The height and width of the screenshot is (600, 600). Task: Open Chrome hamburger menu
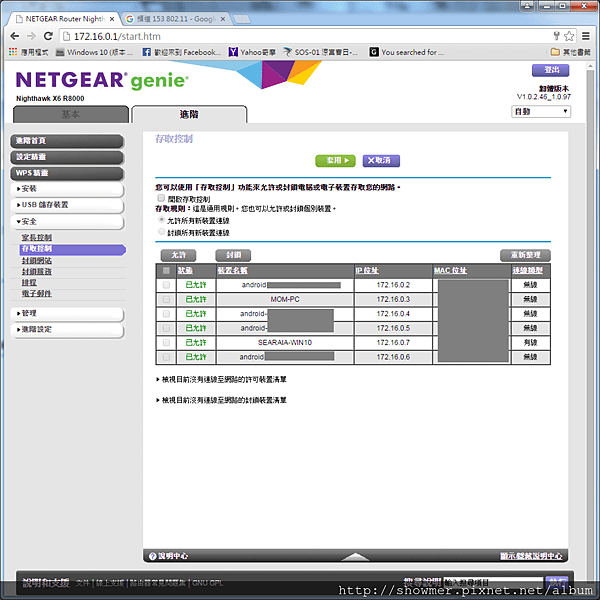pyautogui.click(x=585, y=36)
